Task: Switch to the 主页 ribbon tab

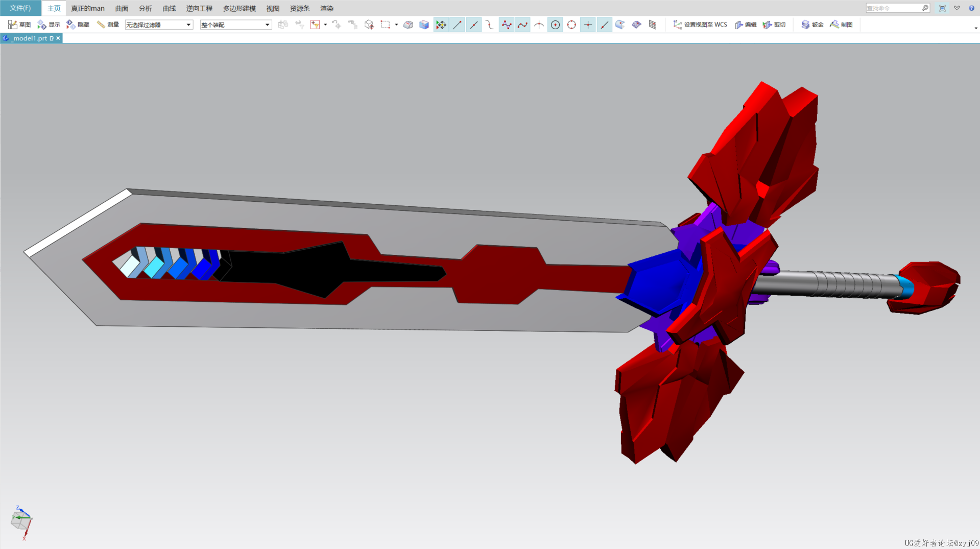Action: coord(54,8)
